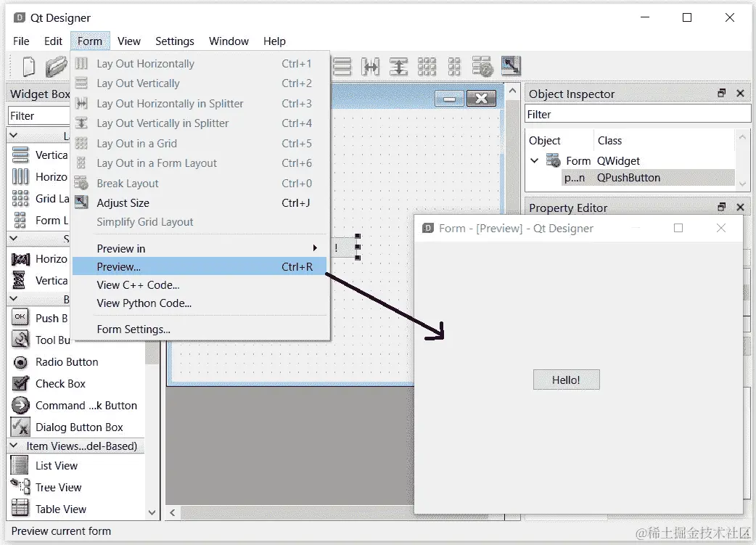Close the Property Editor panel

tap(741, 207)
